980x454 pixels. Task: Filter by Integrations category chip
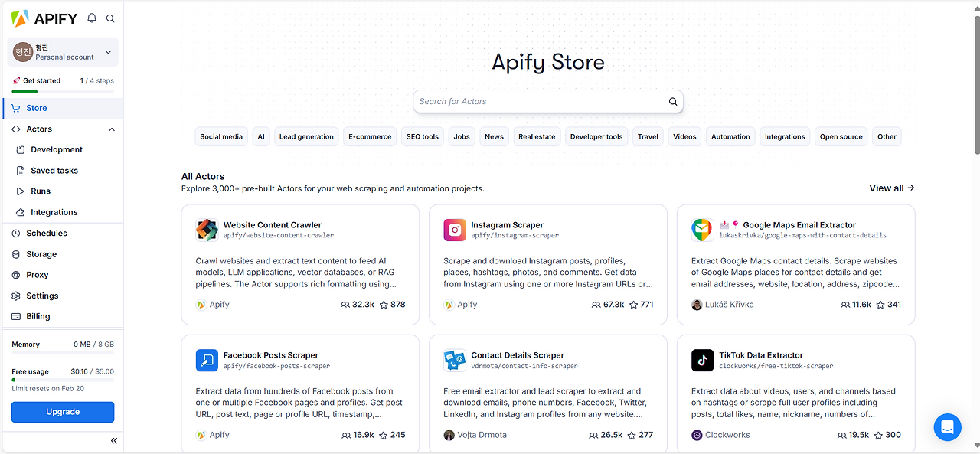pyautogui.click(x=785, y=137)
